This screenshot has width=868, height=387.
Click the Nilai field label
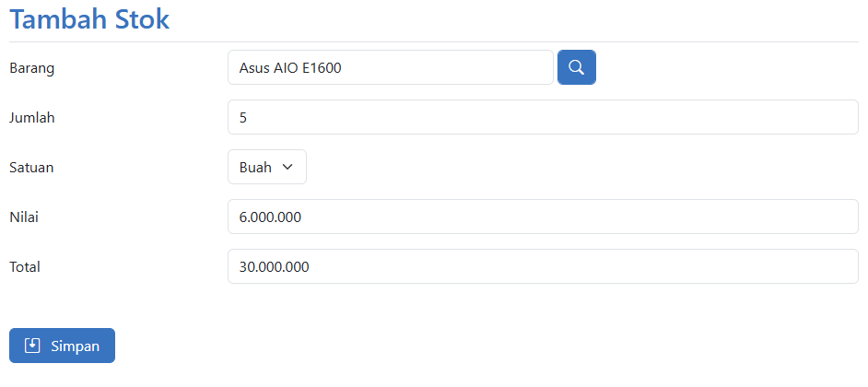click(23, 217)
